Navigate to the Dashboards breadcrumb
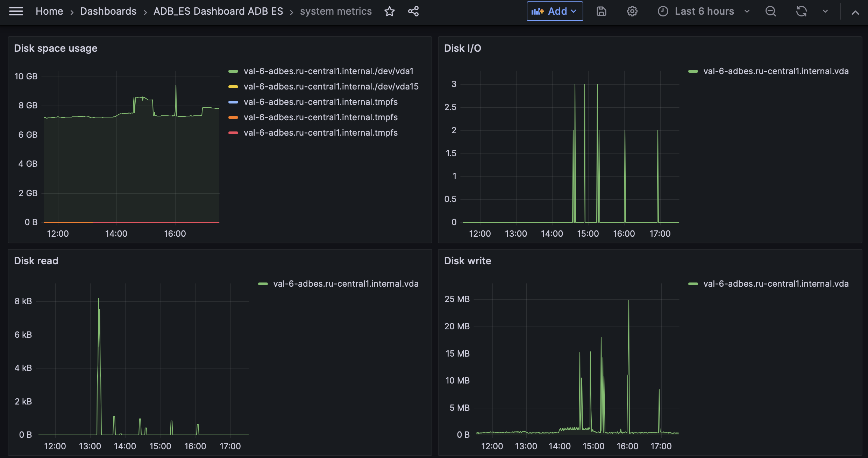868x458 pixels. click(108, 11)
